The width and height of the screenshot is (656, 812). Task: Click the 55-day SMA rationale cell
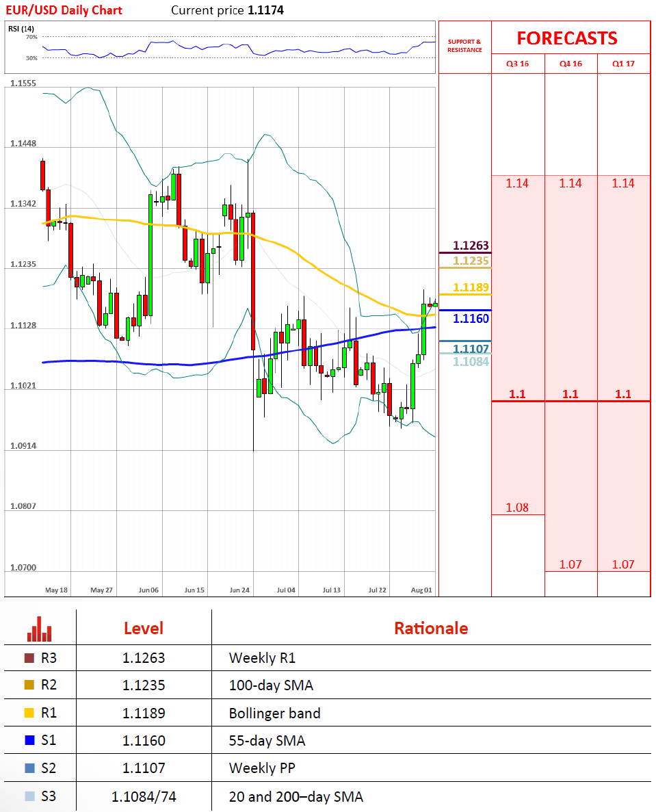click(267, 741)
